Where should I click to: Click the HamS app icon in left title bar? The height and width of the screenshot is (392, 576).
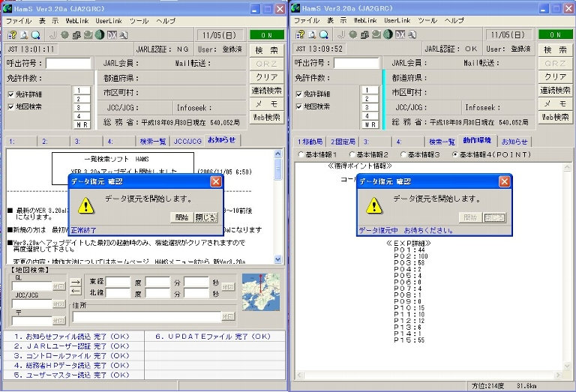[7, 9]
